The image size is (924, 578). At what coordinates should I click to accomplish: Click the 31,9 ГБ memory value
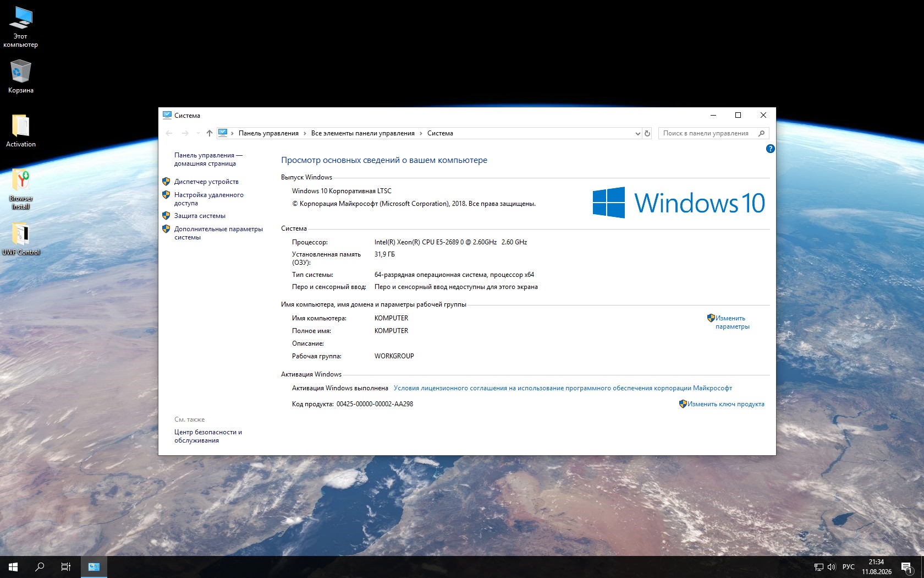click(x=384, y=254)
